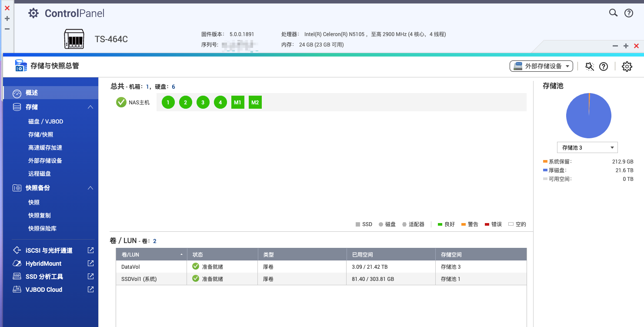
Task: Click DataVol 准备就绪 status check icon
Action: pyautogui.click(x=196, y=266)
